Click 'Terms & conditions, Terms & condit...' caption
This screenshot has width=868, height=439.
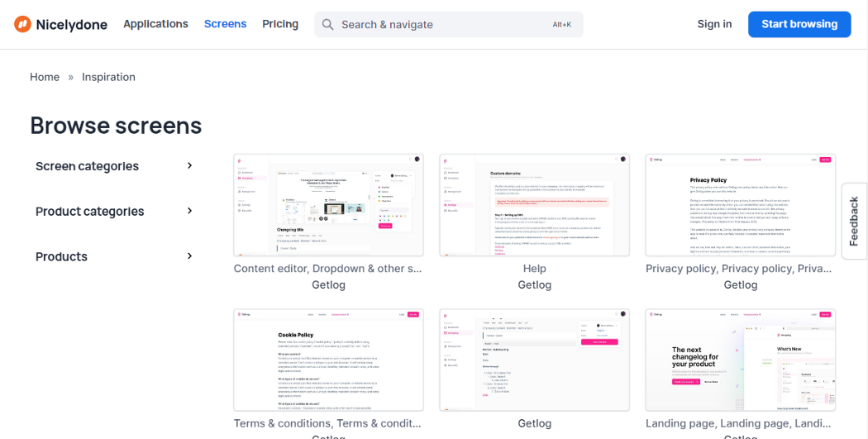327,423
